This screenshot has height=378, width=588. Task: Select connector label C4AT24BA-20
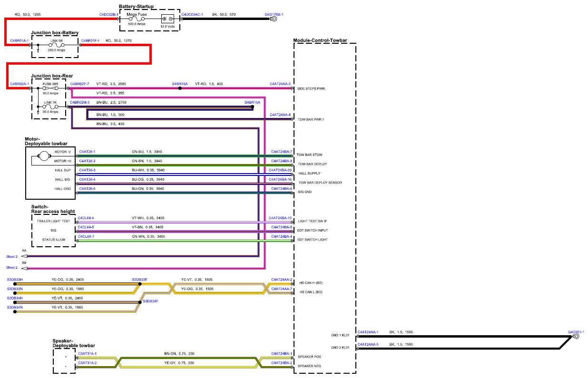tap(280, 170)
